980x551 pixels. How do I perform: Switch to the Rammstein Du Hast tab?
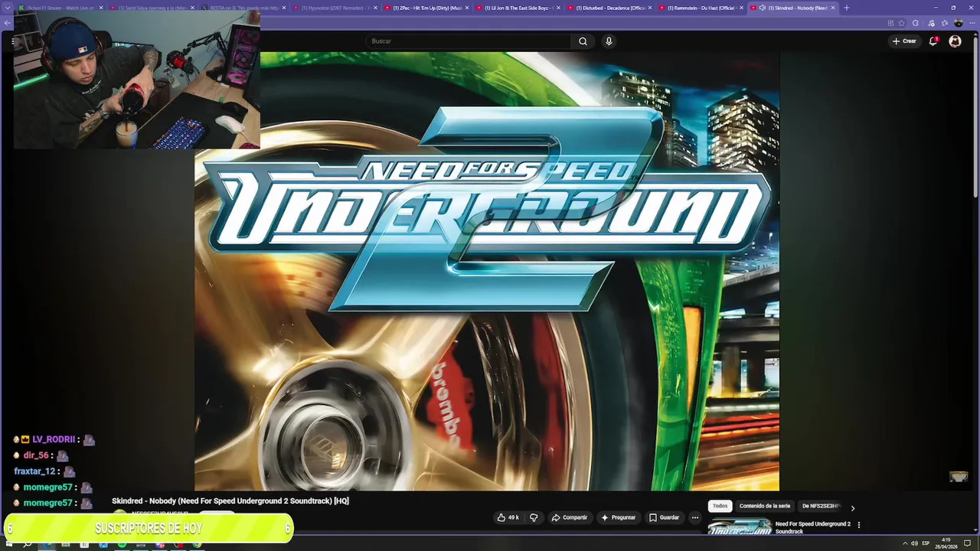pyautogui.click(x=700, y=8)
